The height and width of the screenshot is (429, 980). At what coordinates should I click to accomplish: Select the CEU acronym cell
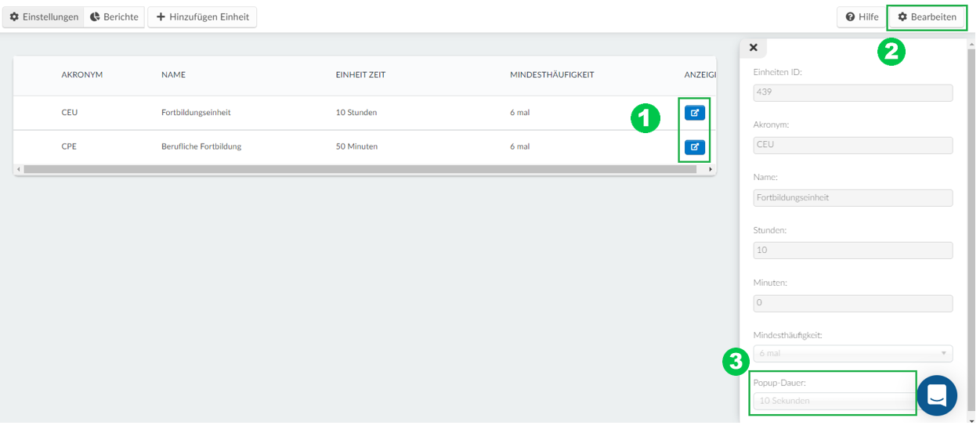70,113
